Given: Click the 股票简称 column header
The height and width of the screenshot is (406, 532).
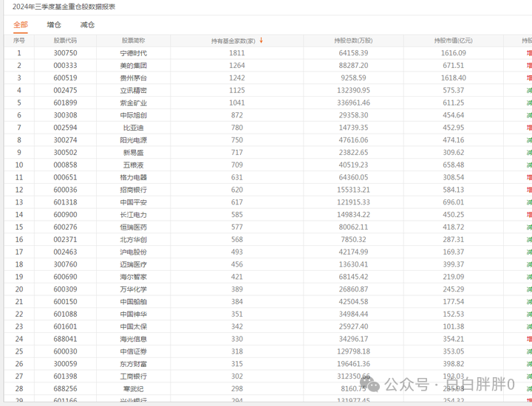Looking at the screenshot, I should (133, 41).
